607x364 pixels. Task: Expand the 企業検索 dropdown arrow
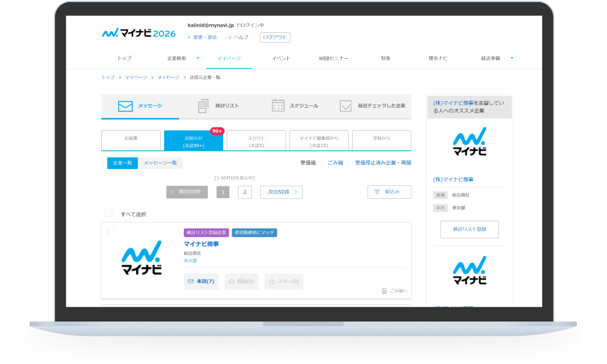[x=198, y=58]
